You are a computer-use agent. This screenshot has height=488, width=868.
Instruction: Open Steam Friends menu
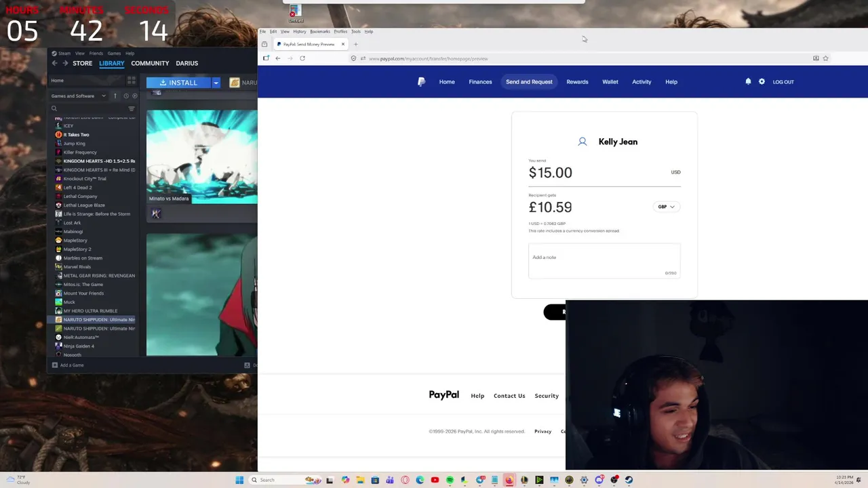tap(96, 53)
